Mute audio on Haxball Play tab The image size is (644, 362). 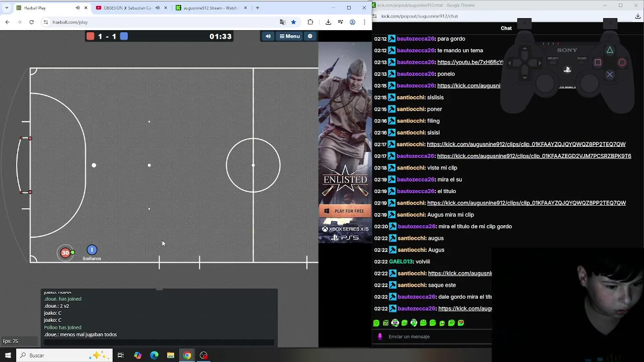[77, 8]
